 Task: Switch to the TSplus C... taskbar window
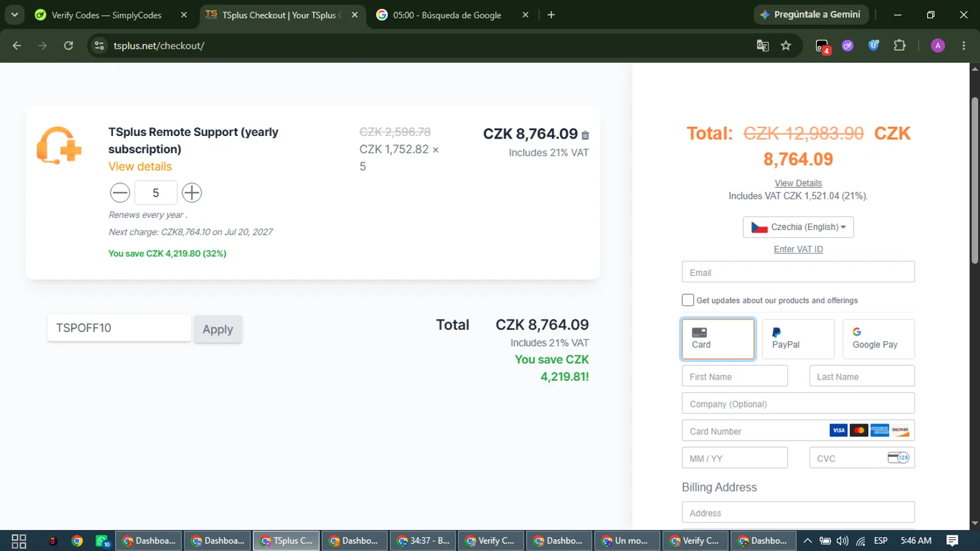(x=286, y=541)
